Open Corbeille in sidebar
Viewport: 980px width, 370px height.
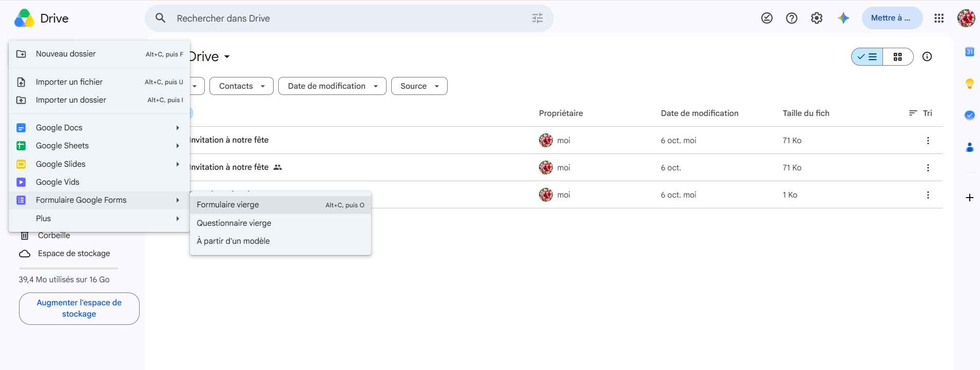pyautogui.click(x=54, y=236)
